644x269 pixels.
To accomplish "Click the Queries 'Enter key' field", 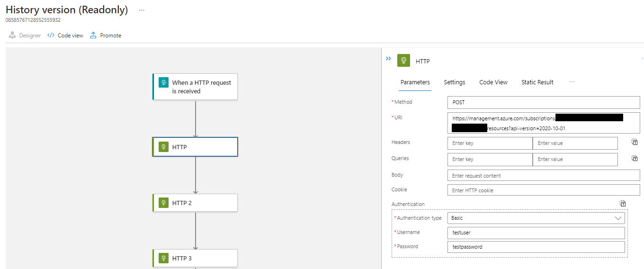I will click(490, 159).
